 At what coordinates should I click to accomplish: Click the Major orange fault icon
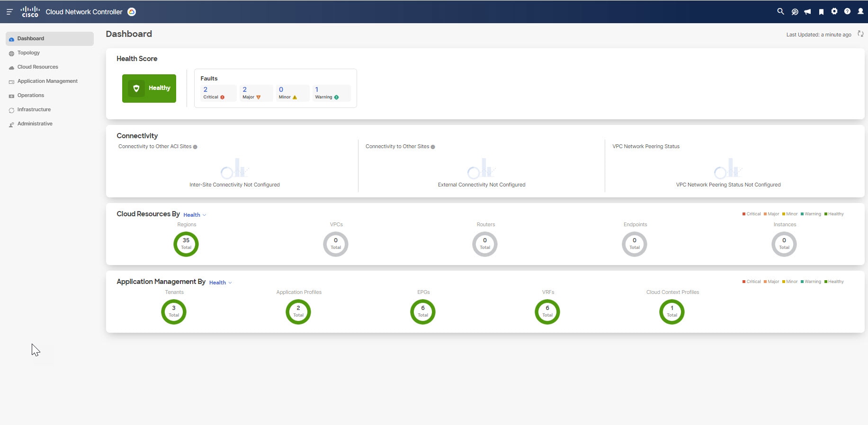pyautogui.click(x=259, y=97)
